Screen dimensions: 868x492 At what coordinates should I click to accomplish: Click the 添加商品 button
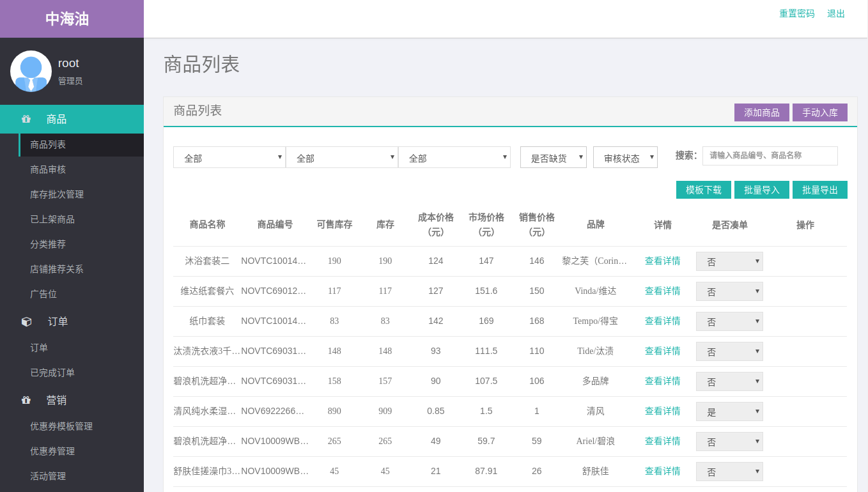tap(762, 112)
